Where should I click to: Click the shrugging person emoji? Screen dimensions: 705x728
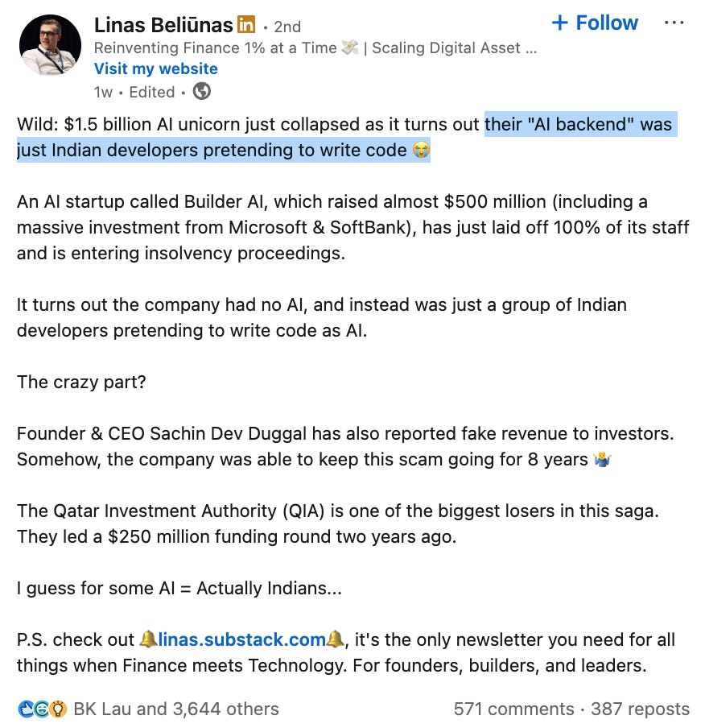tap(602, 459)
